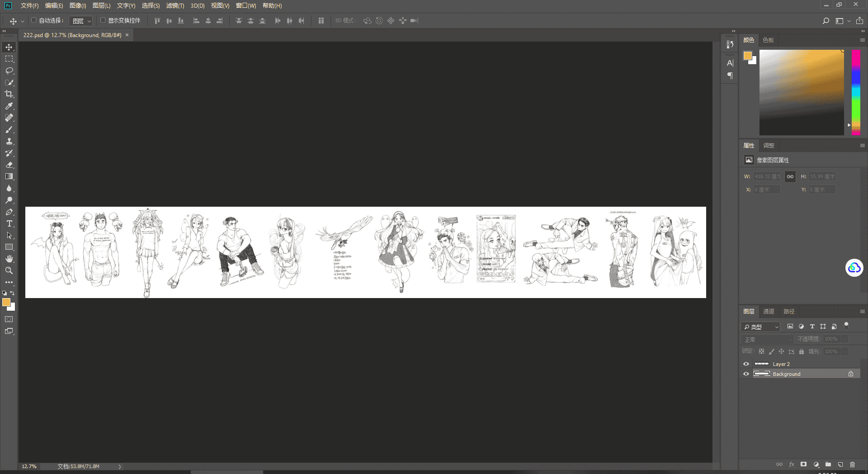Open the Color panel options menu
Image resolution: width=868 pixels, height=474 pixels.
[862, 40]
